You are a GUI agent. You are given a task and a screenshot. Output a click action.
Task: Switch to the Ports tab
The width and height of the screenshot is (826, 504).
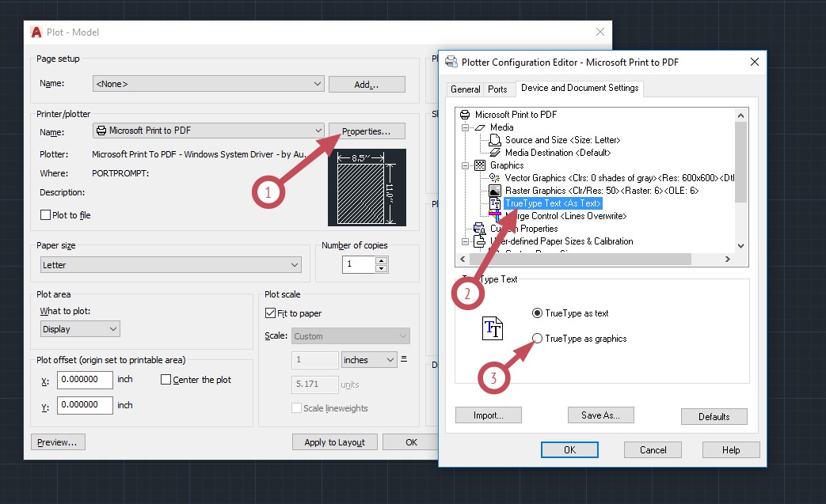click(497, 89)
